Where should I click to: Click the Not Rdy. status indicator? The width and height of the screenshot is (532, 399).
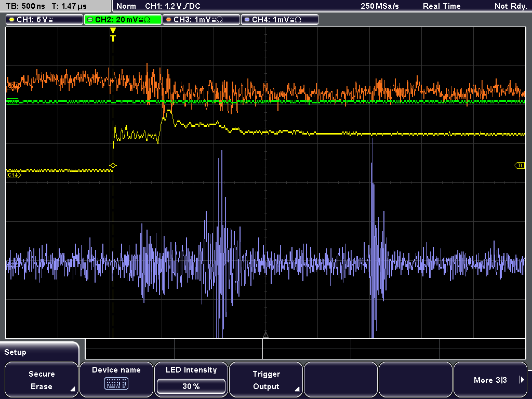click(x=510, y=6)
